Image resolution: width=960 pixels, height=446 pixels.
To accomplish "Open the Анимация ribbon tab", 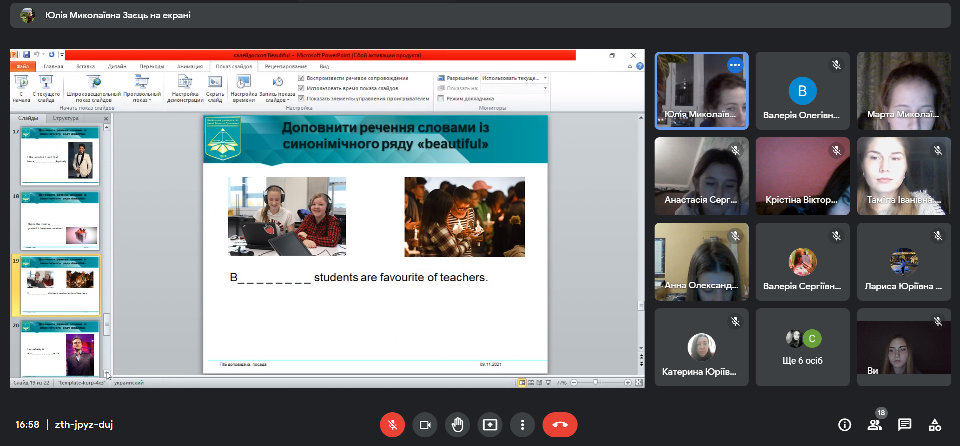I will click(x=188, y=66).
